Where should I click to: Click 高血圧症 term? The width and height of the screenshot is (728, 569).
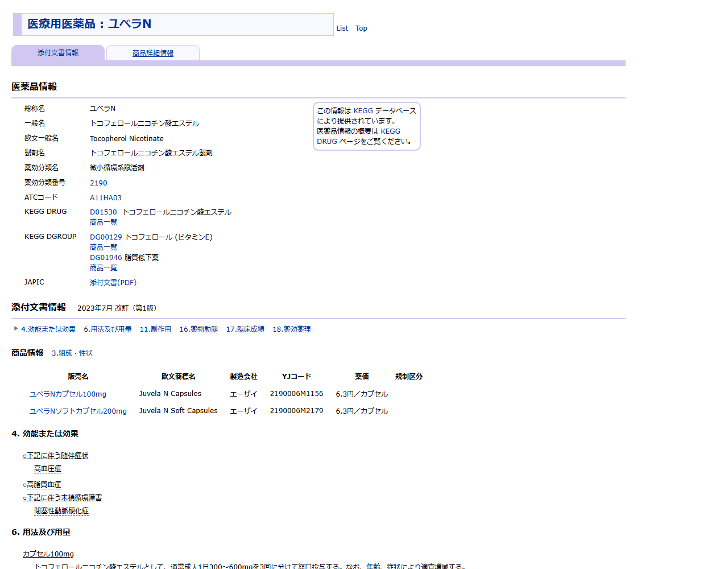point(48,469)
